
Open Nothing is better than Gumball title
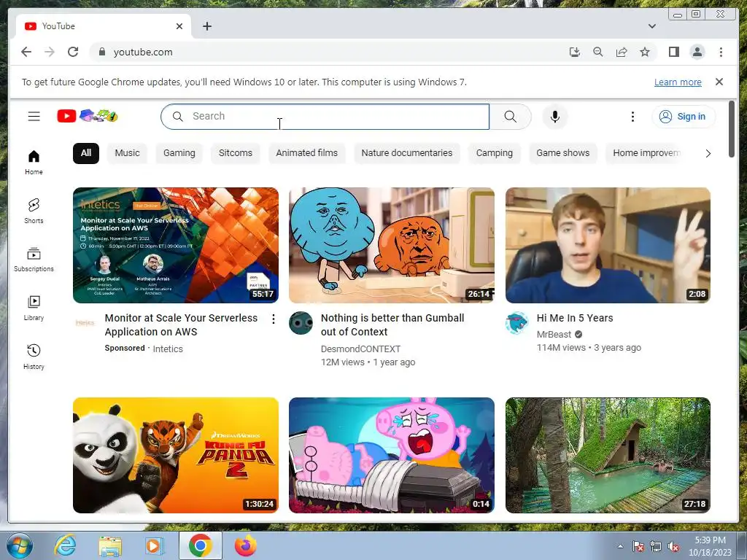click(392, 324)
